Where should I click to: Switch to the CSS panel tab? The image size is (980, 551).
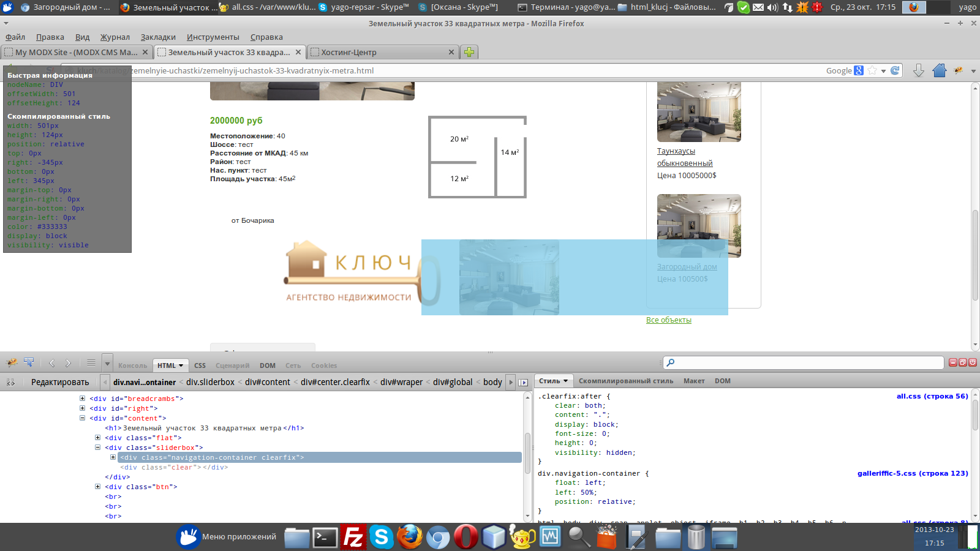200,365
